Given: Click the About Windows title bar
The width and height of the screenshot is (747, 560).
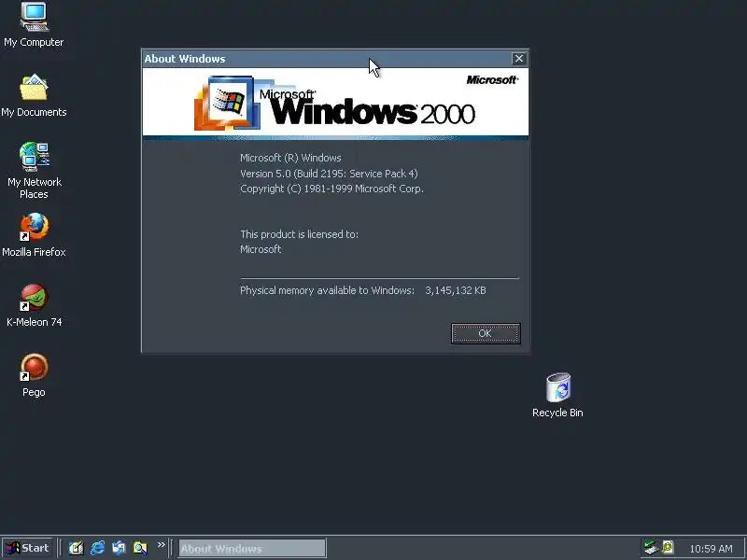Looking at the screenshot, I should [x=326, y=59].
